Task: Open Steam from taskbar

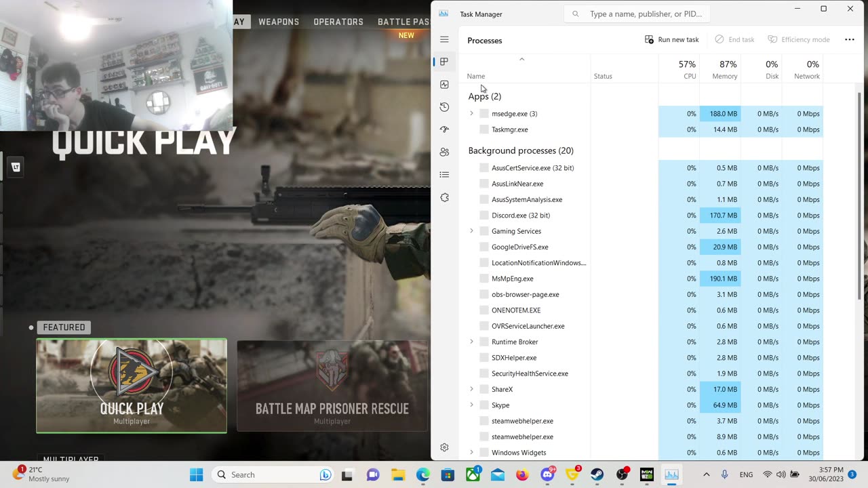Action: (x=597, y=475)
